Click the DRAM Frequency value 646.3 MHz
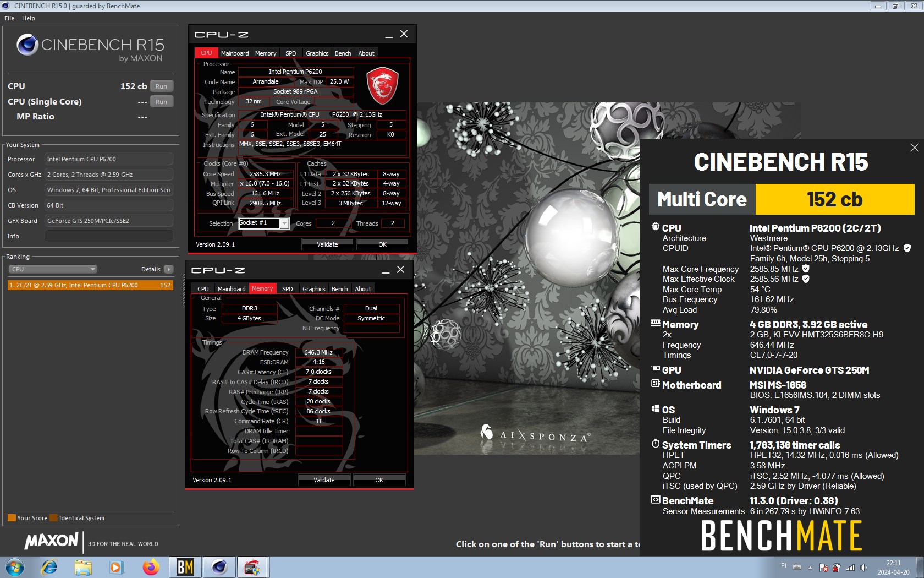Viewport: 924px width, 578px height. [x=319, y=352]
